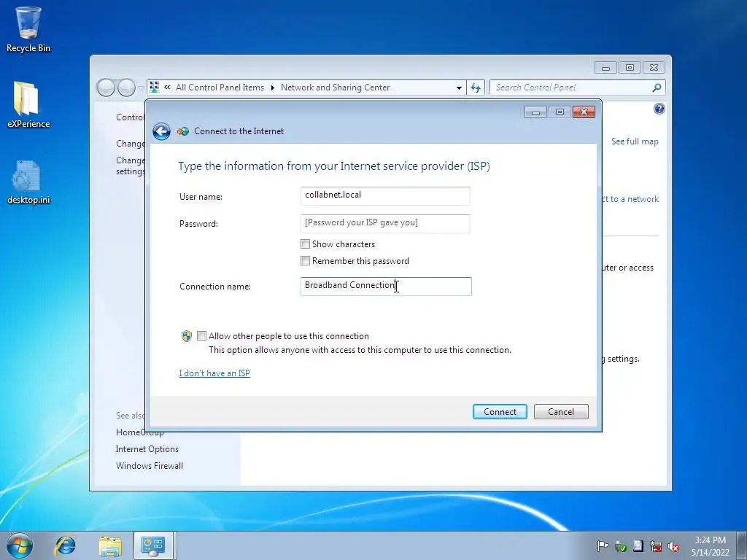Open Windows Explorer from the taskbar
This screenshot has height=560, width=747.
coord(110,545)
